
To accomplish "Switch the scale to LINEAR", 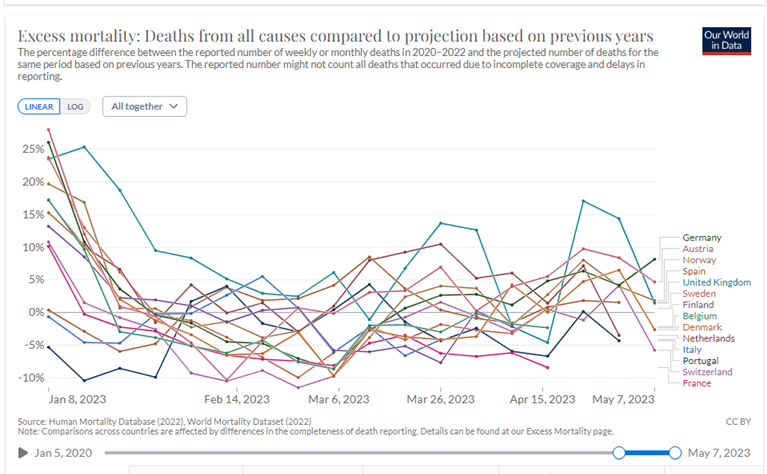I will tap(39, 106).
